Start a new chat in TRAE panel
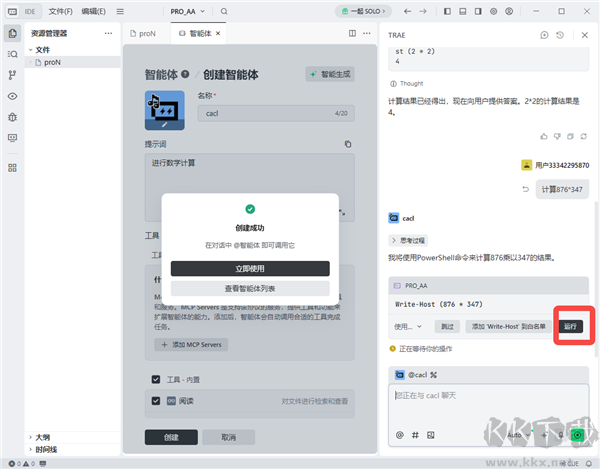The image size is (600, 469). [x=544, y=35]
